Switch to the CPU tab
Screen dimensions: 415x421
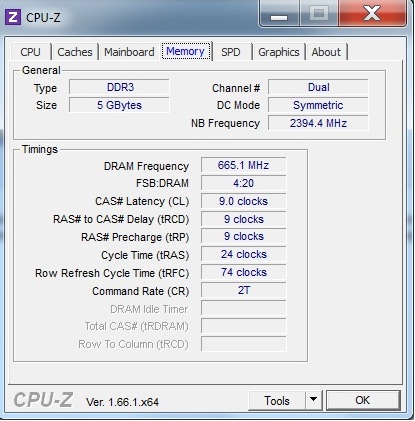point(30,52)
